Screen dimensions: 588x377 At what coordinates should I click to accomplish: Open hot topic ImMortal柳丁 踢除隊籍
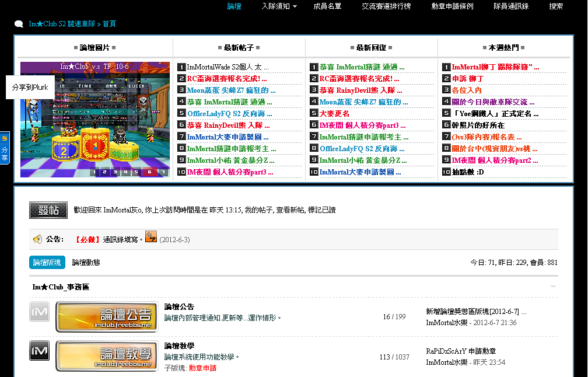click(x=495, y=67)
